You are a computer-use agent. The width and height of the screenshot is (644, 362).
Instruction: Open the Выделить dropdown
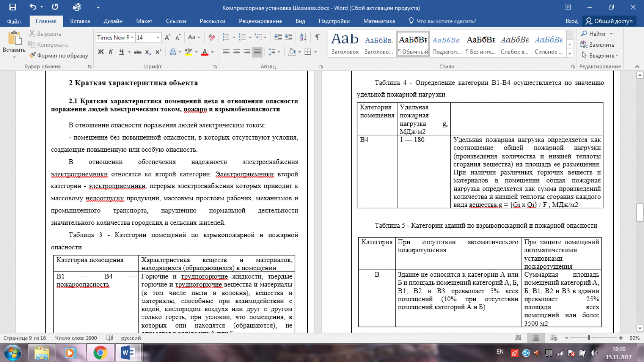(x=599, y=56)
